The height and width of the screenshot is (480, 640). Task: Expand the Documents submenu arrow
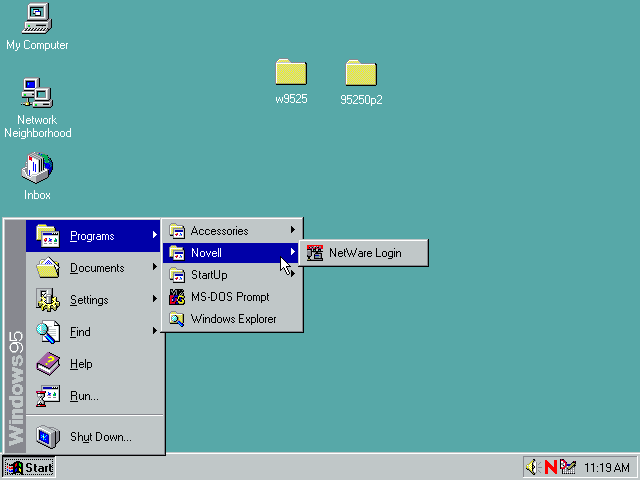click(x=155, y=267)
